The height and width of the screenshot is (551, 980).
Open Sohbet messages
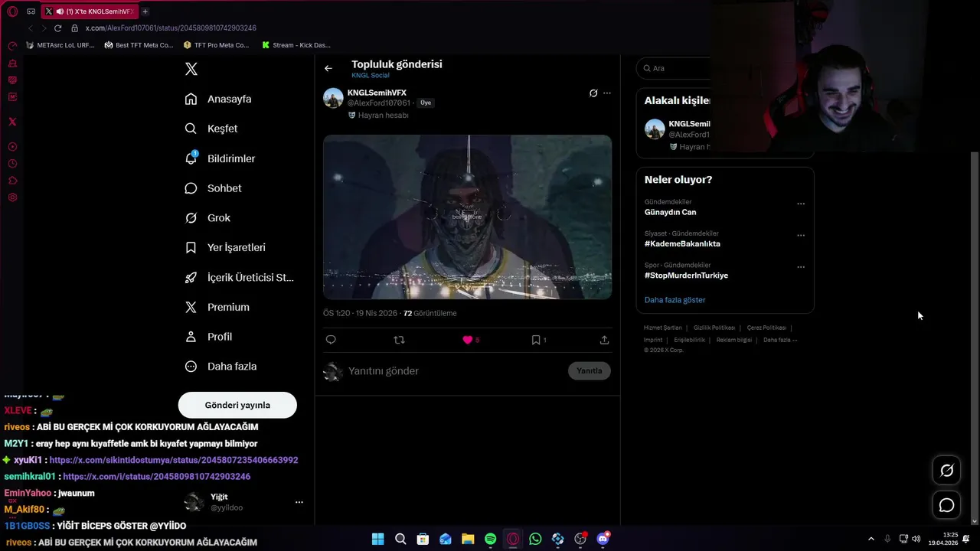point(214,188)
